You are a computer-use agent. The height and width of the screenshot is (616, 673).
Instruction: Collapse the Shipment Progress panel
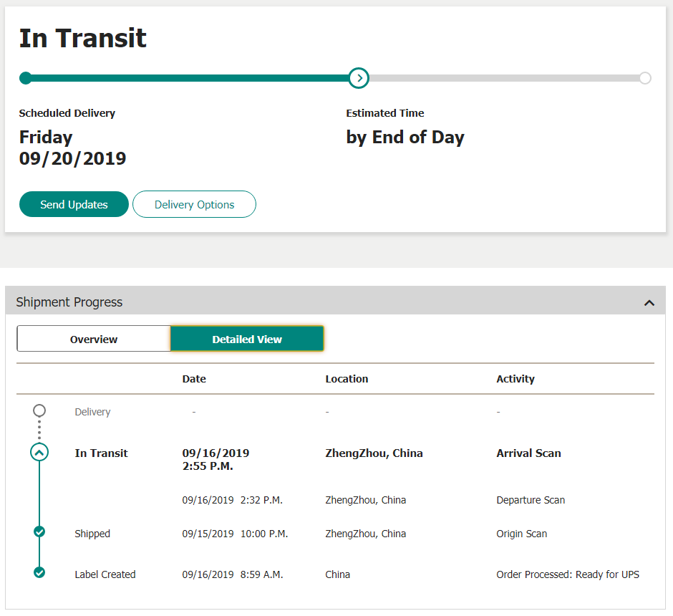coord(649,302)
